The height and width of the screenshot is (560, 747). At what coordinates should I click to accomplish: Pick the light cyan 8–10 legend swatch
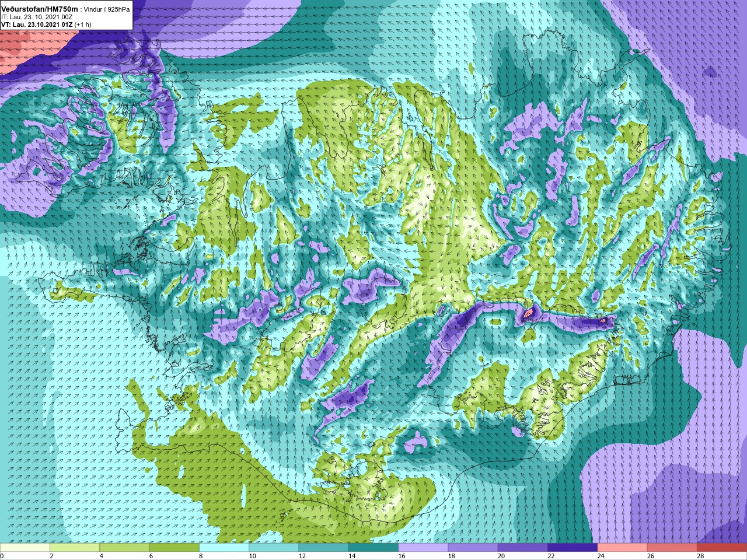pyautogui.click(x=224, y=548)
